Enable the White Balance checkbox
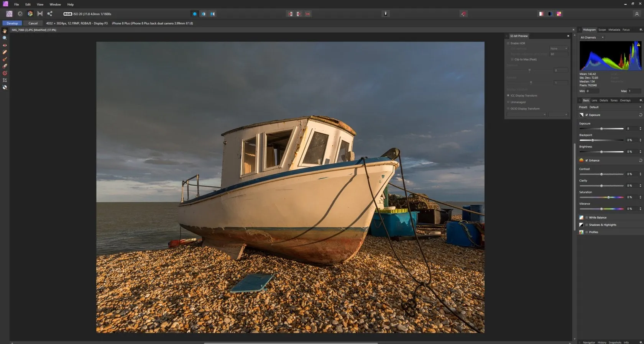This screenshot has width=644, height=344. click(x=586, y=218)
